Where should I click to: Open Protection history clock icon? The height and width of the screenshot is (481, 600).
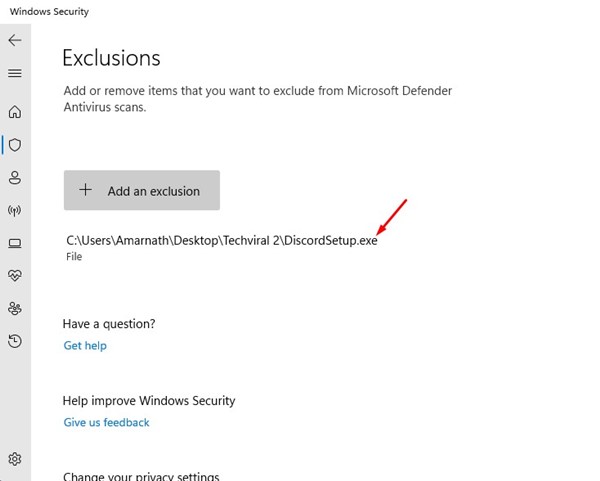pos(14,341)
